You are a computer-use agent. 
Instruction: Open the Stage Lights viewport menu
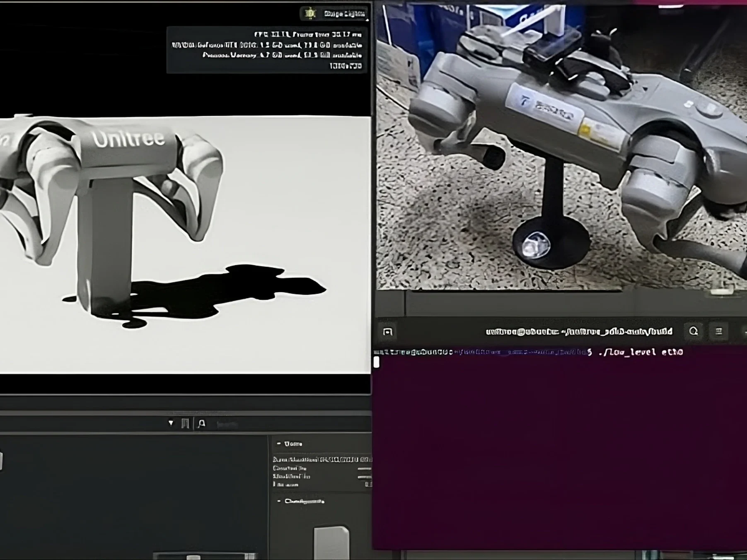click(x=344, y=14)
